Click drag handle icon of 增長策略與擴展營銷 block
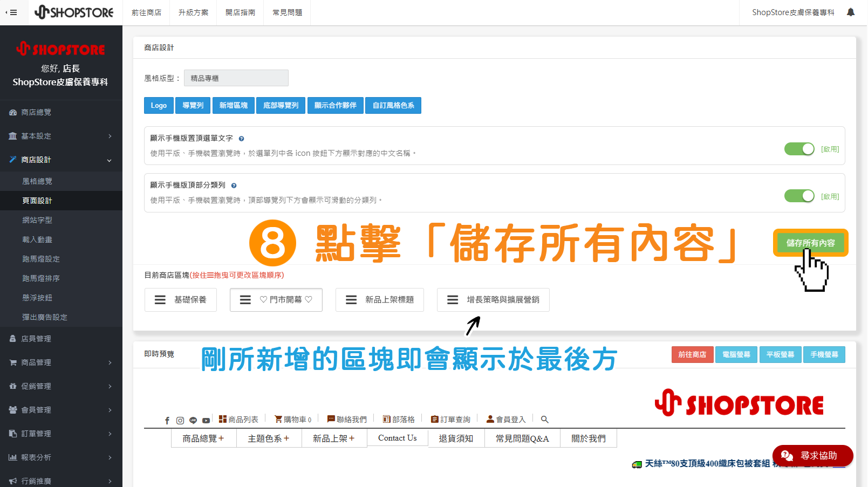The width and height of the screenshot is (868, 487). tap(453, 300)
